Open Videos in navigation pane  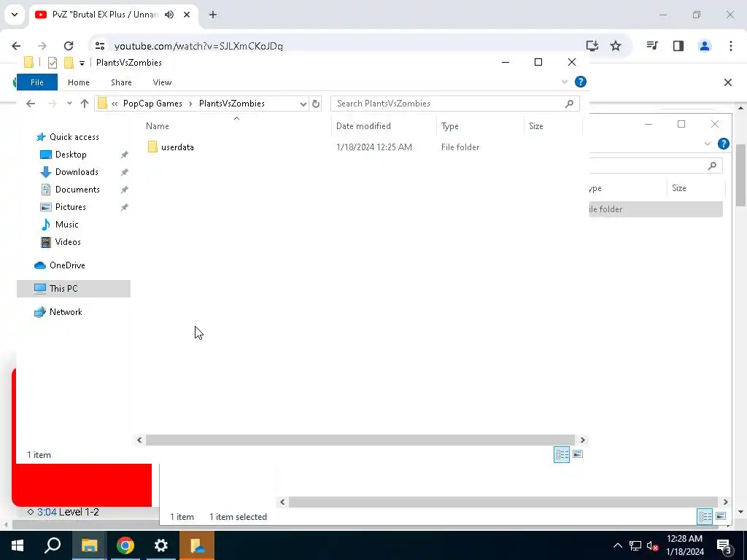(x=68, y=242)
